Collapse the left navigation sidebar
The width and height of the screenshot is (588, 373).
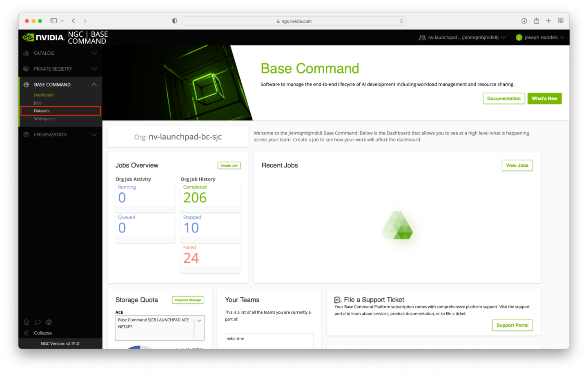38,333
